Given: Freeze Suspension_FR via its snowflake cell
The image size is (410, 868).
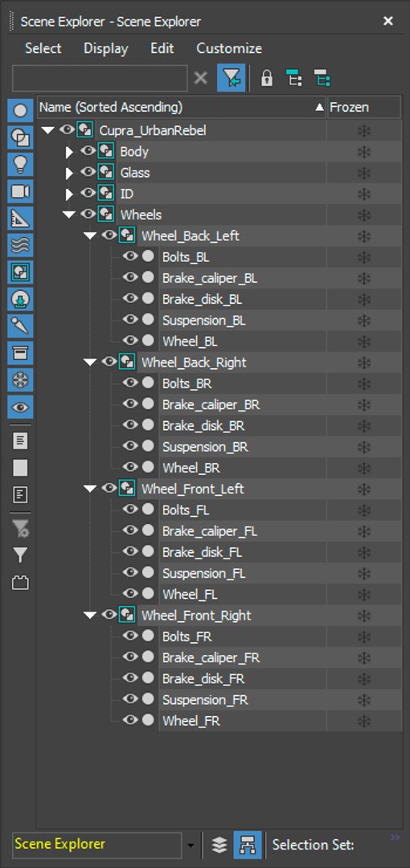Looking at the screenshot, I should 364,700.
